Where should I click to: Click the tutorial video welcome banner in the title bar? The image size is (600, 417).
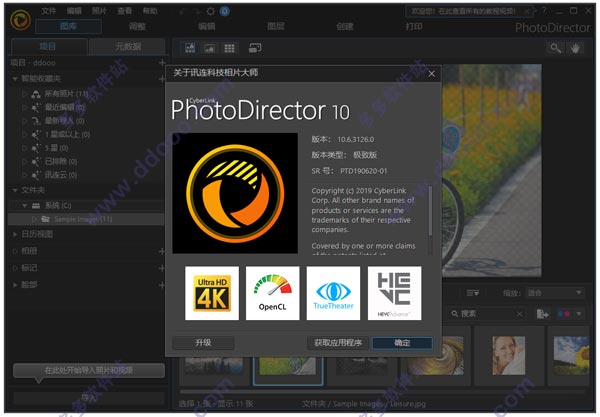click(469, 11)
